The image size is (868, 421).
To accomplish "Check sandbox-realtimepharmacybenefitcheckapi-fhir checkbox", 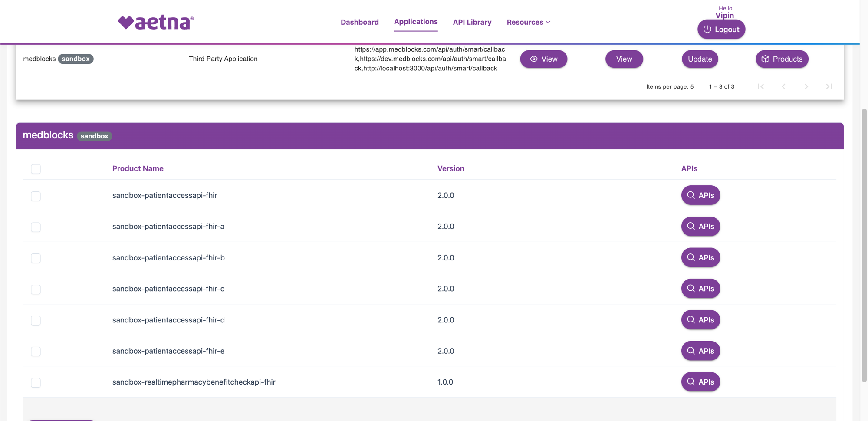I will [x=36, y=383].
